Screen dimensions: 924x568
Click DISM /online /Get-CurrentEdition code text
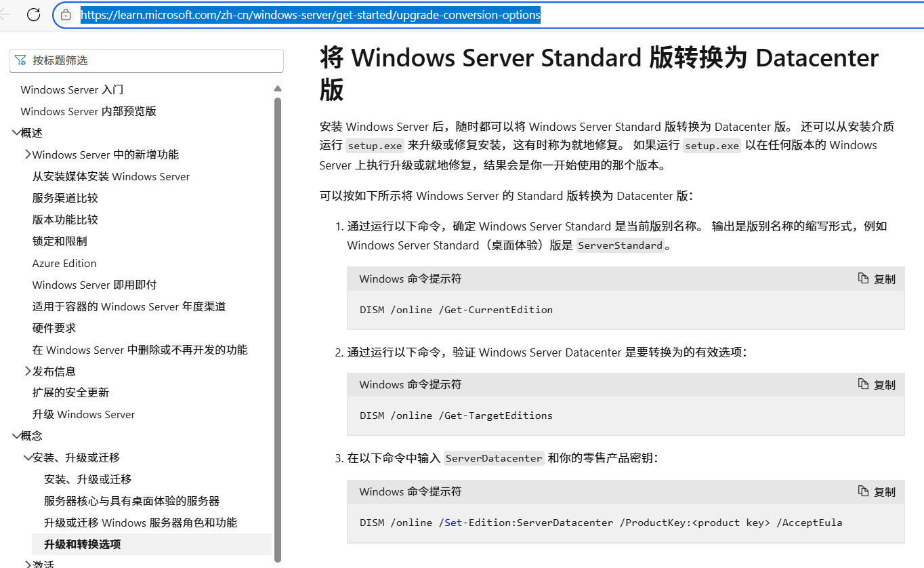(456, 310)
